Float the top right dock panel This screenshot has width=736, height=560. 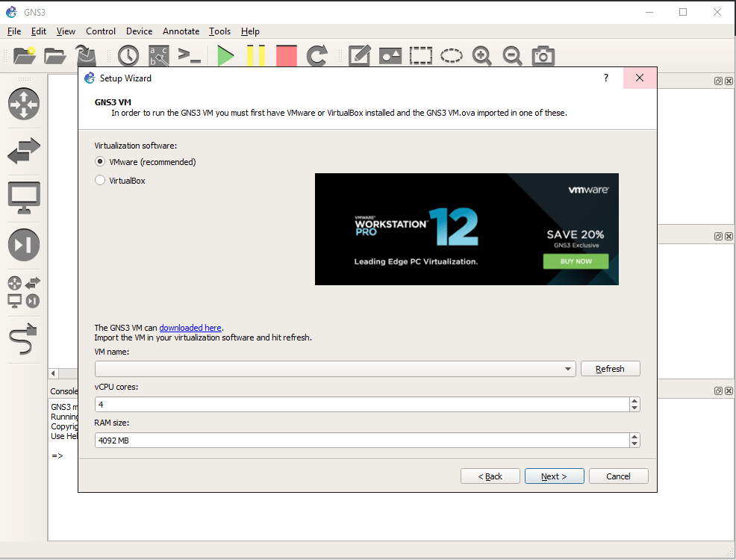pos(718,81)
